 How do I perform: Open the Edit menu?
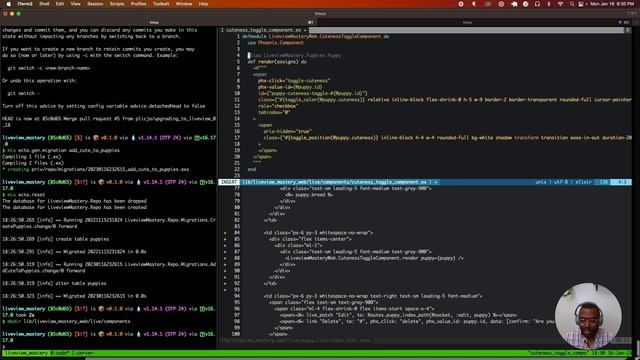(60, 4)
